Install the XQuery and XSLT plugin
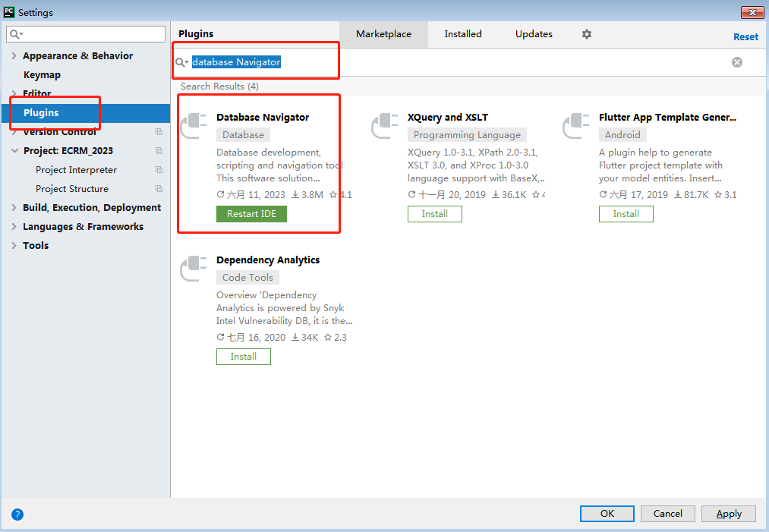The height and width of the screenshot is (532, 769). point(434,214)
